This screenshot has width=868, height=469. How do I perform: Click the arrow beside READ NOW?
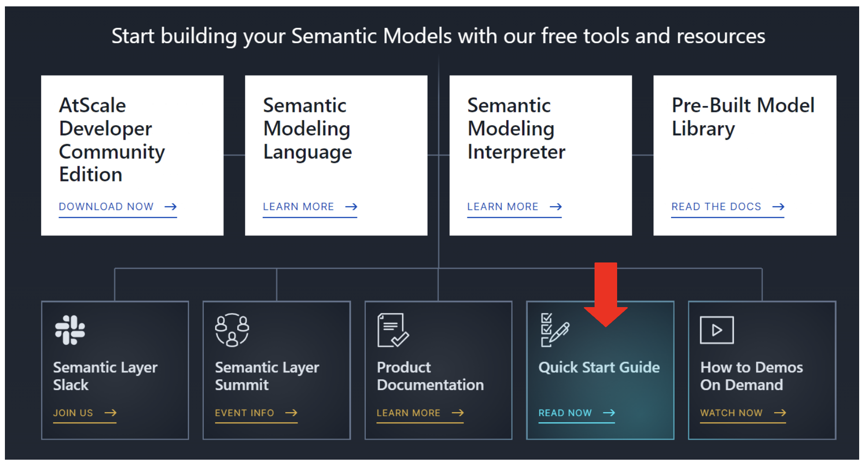(609, 413)
